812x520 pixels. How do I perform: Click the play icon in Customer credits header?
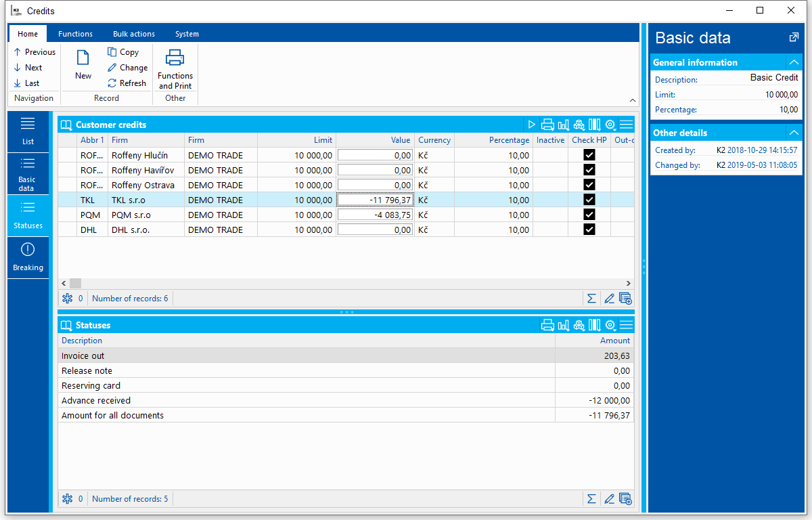coord(532,125)
